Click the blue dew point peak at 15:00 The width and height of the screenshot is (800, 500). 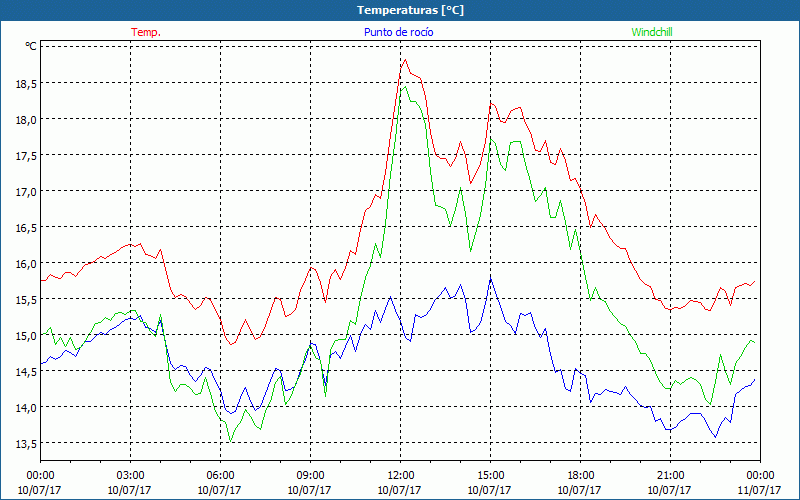[x=490, y=279]
